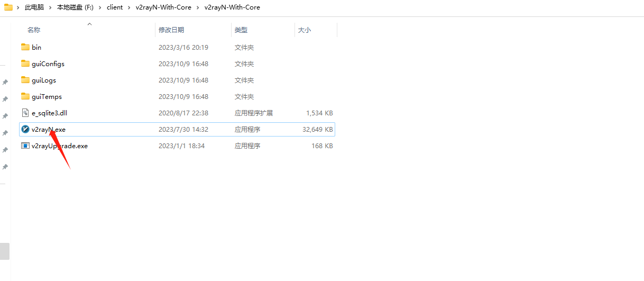644x281 pixels.
Task: Select the bin folder name
Action: 36,47
